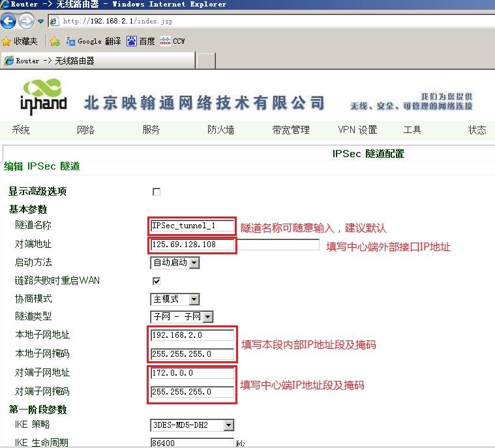Uncheck 链路失败时重启WAN checkbox
The width and height of the screenshot is (495, 448).
(157, 281)
